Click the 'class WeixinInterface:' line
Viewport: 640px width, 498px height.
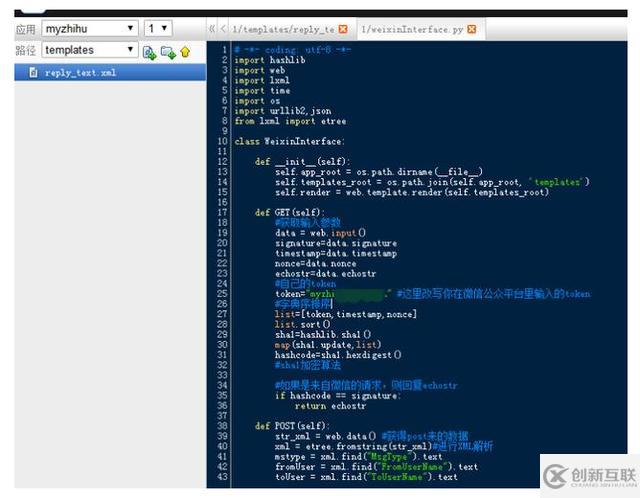point(289,142)
